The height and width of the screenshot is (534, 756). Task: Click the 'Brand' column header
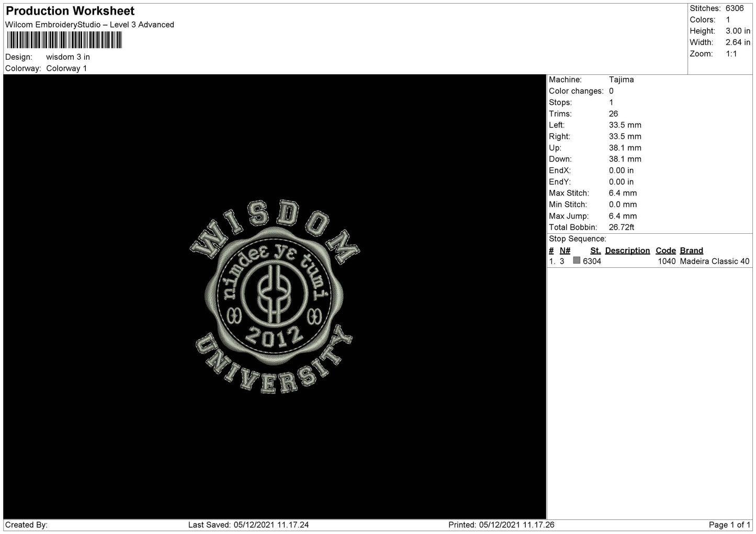pos(692,251)
